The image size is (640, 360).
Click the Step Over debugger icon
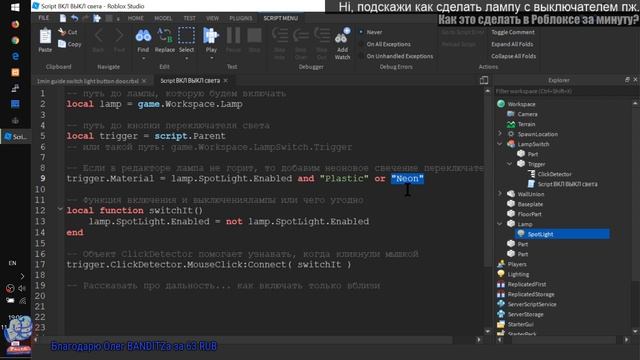pos(301,36)
